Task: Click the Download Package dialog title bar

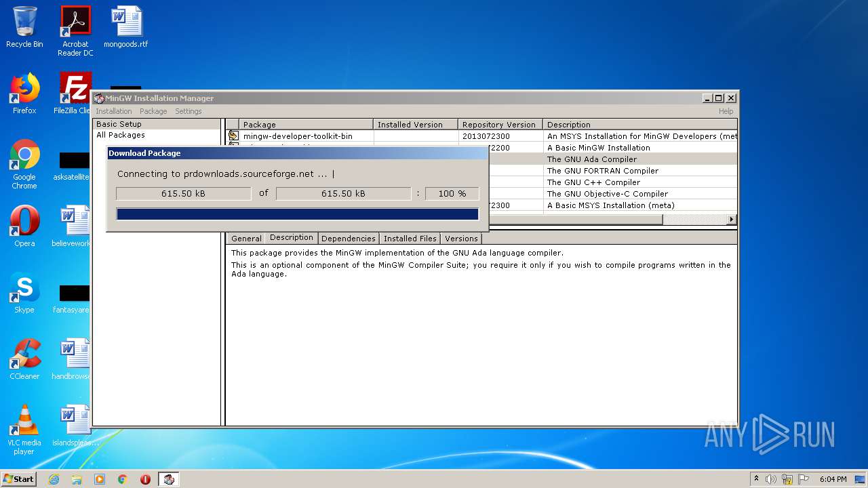Action: [x=297, y=153]
